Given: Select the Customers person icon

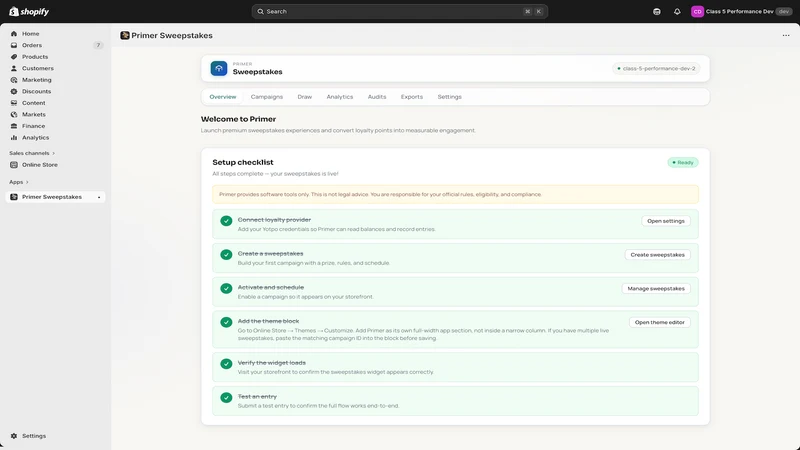Looking at the screenshot, I should click(x=14, y=68).
